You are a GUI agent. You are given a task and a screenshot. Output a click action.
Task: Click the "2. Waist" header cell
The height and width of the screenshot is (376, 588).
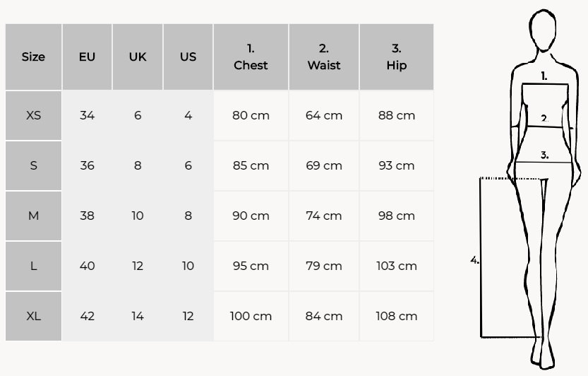point(324,57)
